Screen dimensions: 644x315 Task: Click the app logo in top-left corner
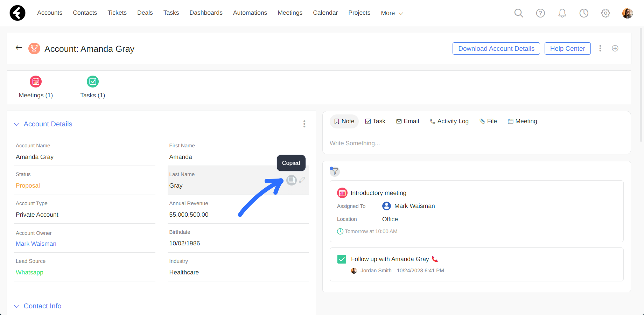pos(17,13)
